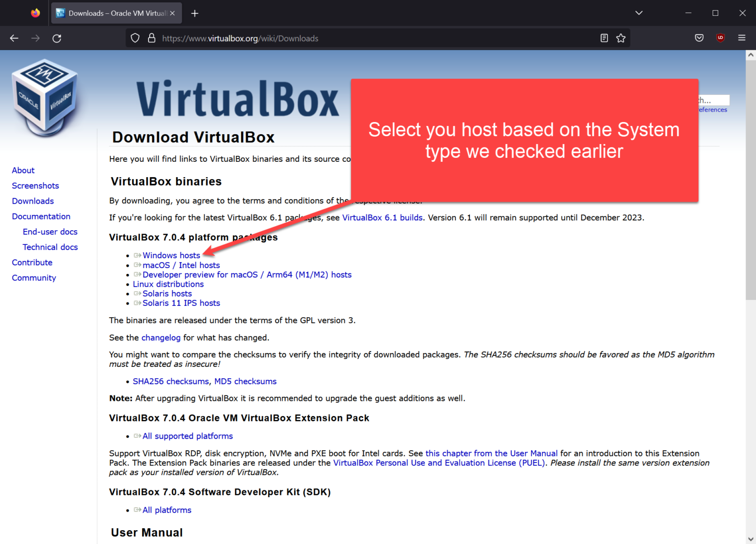Reload the Downloads page
This screenshot has height=544, width=756.
57,38
